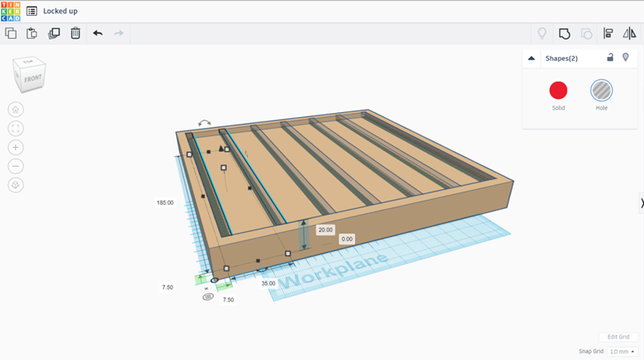Click the 35.00 width dimension
This screenshot has height=360, width=644.
(x=268, y=283)
